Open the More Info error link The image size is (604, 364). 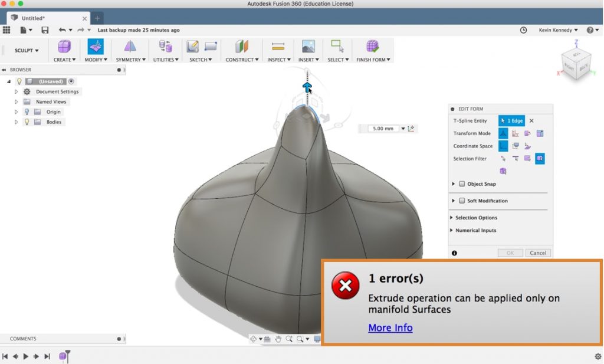(390, 328)
